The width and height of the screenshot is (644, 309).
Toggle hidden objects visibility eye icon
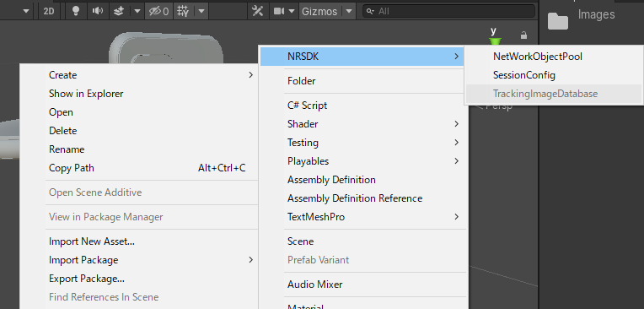pyautogui.click(x=159, y=11)
